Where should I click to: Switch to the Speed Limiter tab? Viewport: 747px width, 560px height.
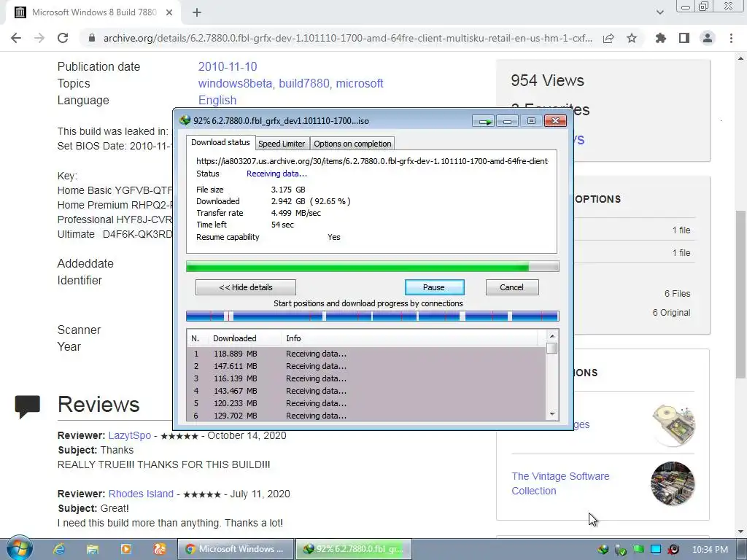[x=282, y=144]
